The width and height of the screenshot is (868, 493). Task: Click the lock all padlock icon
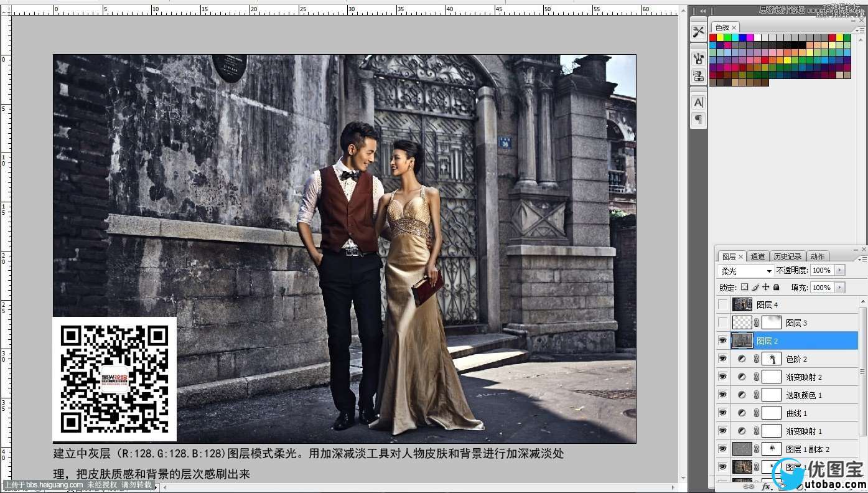[x=777, y=288]
